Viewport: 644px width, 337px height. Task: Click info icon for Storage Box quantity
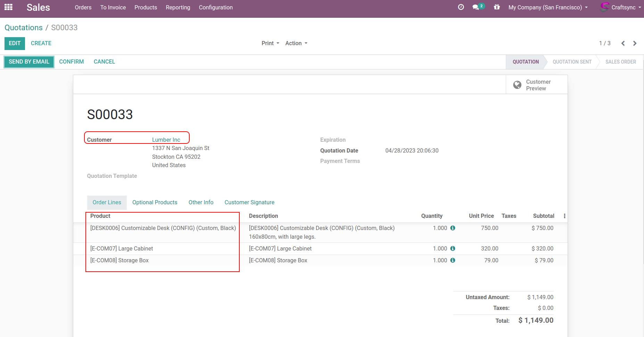tap(453, 261)
